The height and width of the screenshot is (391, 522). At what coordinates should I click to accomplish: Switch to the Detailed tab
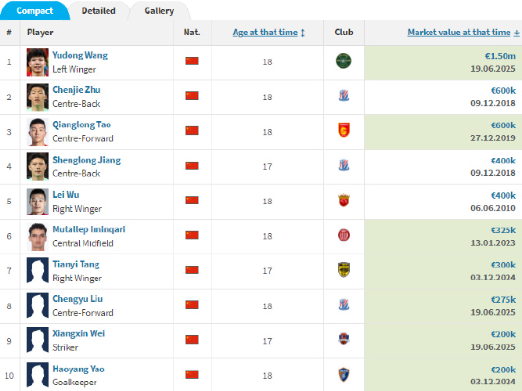[x=99, y=11]
